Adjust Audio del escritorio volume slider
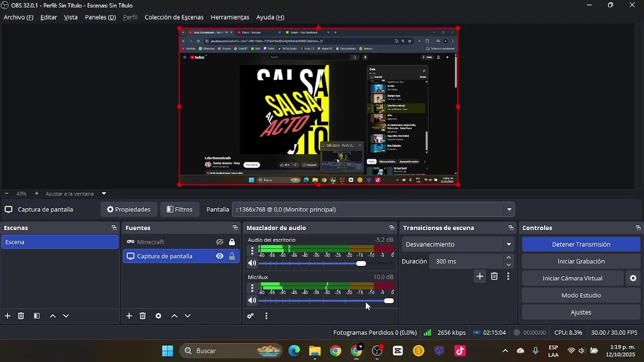 coord(361,263)
